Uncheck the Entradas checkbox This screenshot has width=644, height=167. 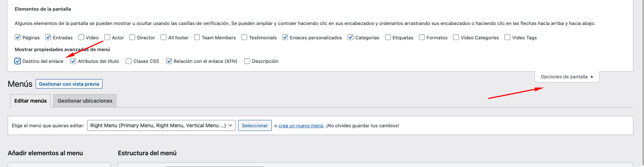coord(48,37)
